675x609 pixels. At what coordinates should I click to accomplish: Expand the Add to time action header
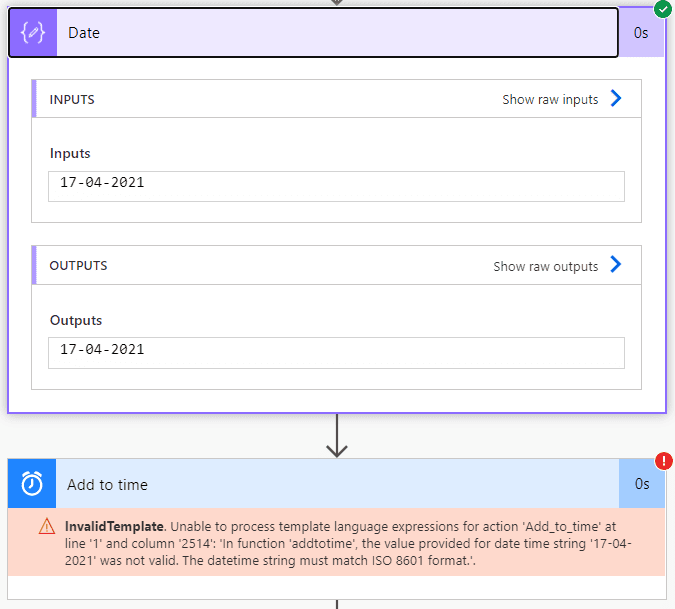(x=330, y=484)
